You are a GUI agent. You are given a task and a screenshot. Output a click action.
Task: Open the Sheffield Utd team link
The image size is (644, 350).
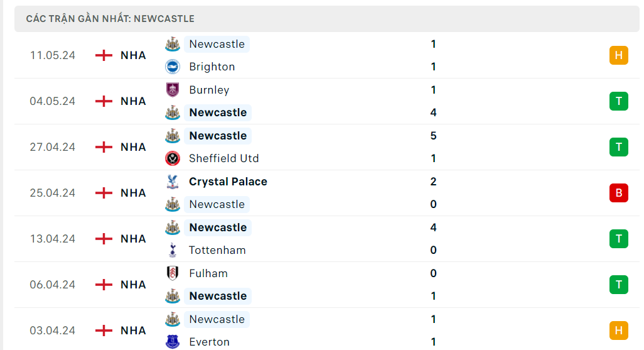pyautogui.click(x=223, y=158)
